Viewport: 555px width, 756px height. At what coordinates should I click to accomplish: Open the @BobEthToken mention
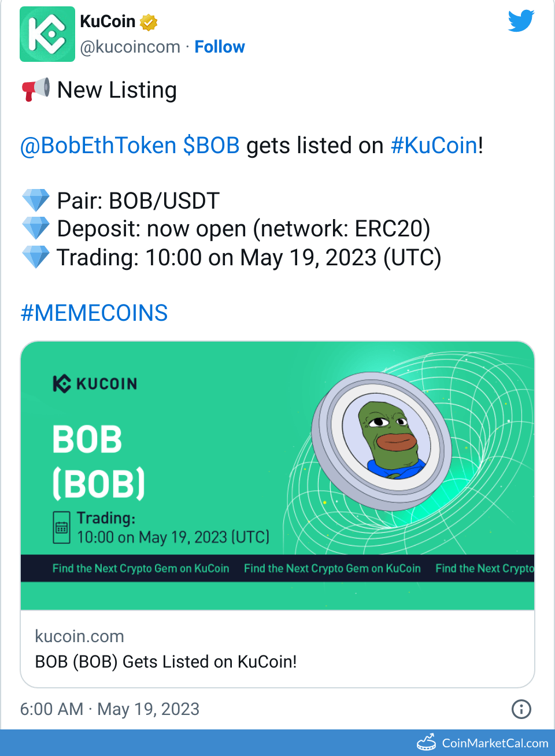coord(98,146)
